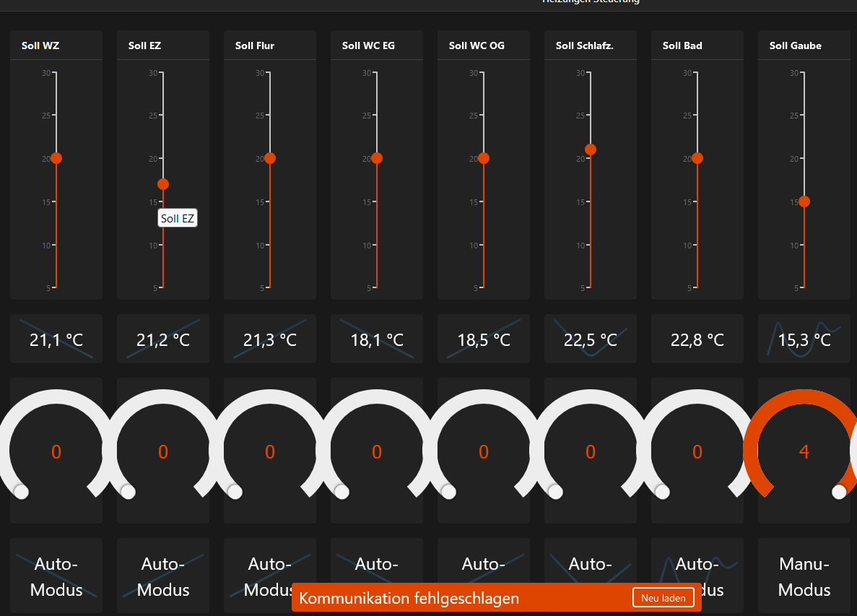Click the Soll WC OG slider handle
The width and height of the screenshot is (857, 616).
484,158
